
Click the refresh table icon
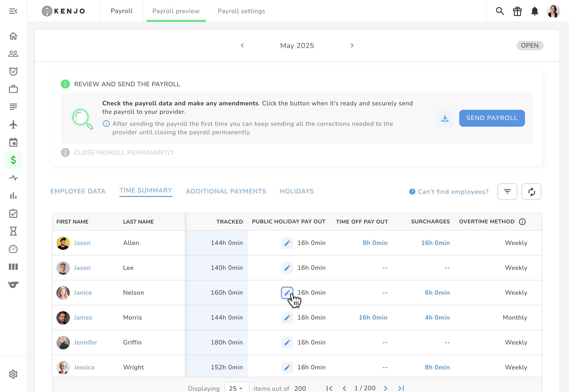pyautogui.click(x=531, y=192)
